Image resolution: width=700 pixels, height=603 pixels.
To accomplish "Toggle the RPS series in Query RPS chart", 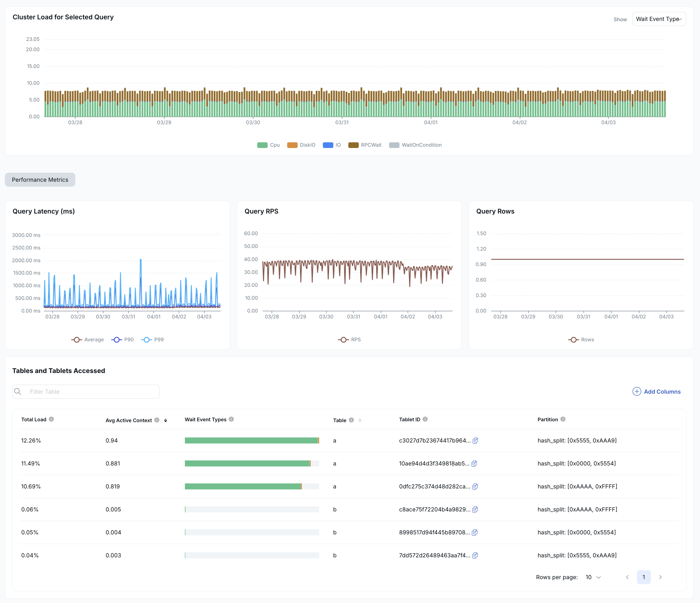I will click(x=350, y=340).
